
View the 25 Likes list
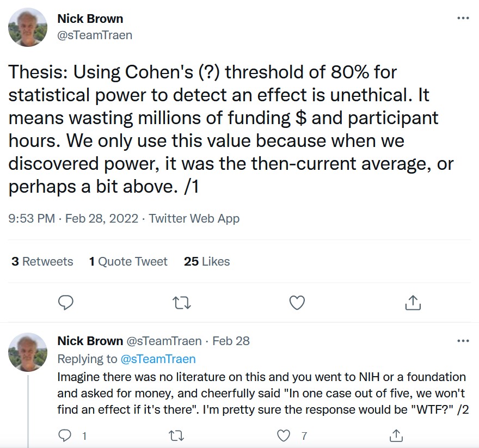point(207,262)
